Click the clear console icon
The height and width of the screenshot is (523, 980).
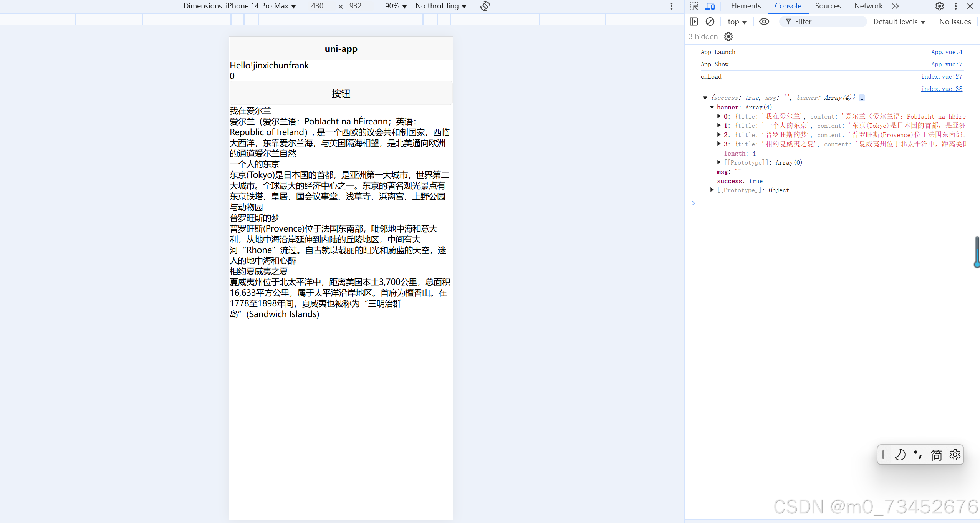pyautogui.click(x=710, y=22)
